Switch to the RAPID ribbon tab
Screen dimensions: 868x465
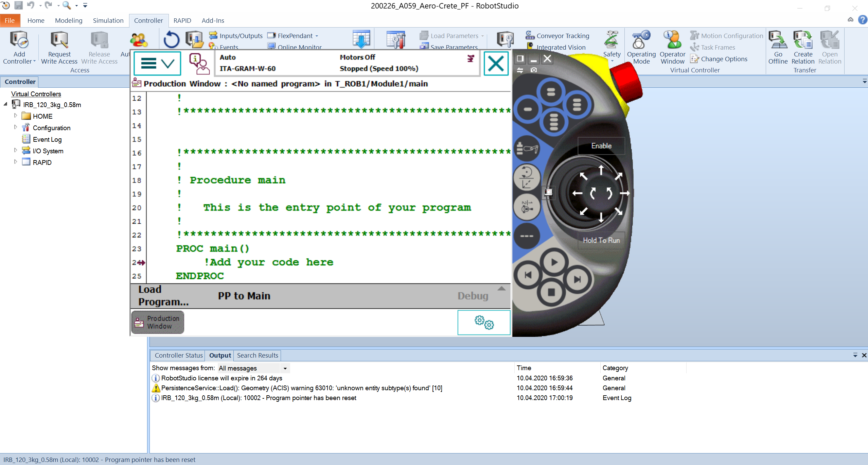(182, 20)
